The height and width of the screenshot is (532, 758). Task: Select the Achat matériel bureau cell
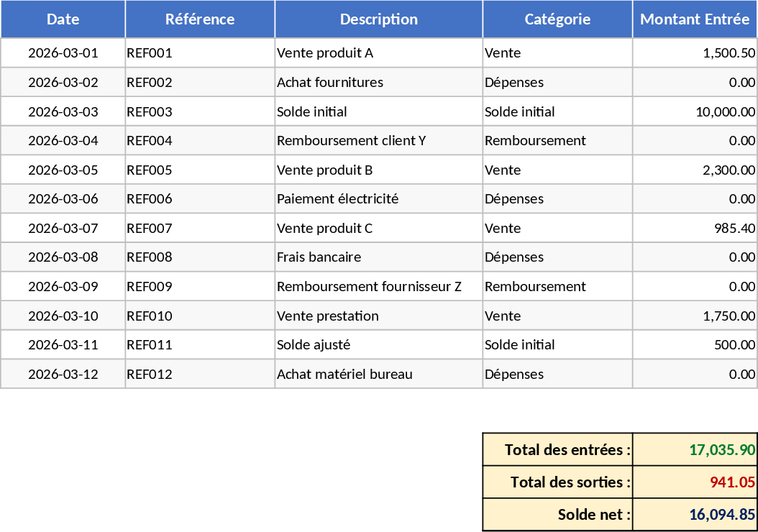click(379, 375)
